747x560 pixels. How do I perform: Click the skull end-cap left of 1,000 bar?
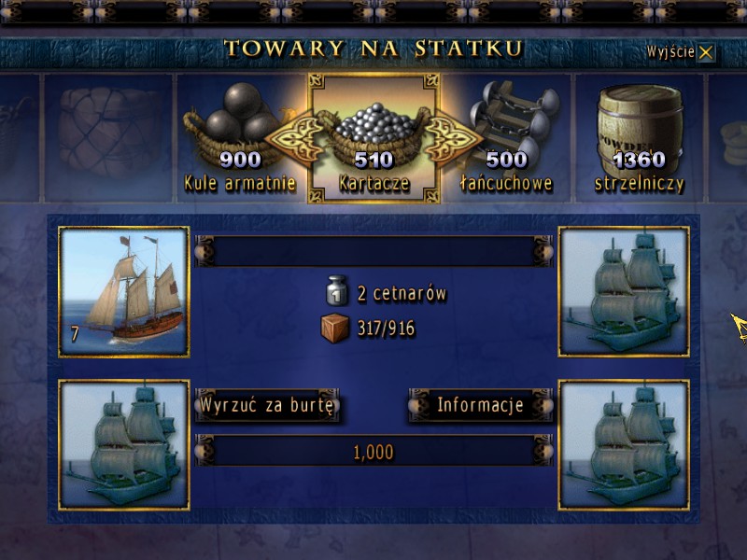(x=205, y=451)
